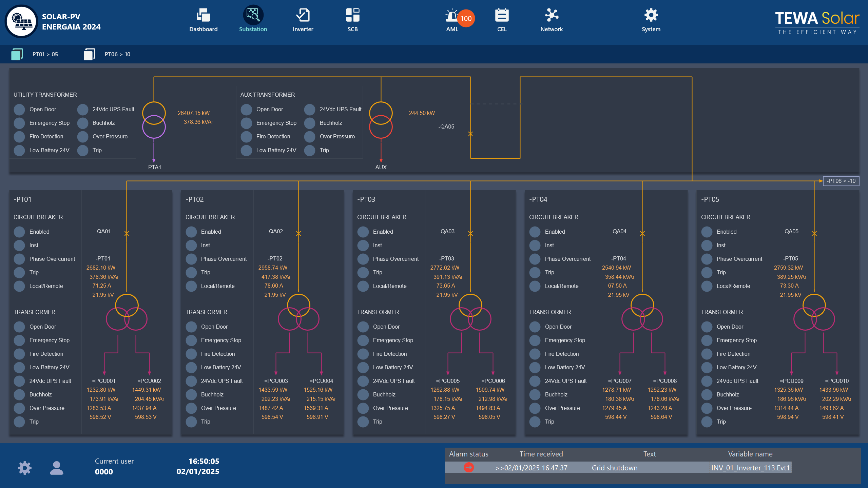Screen dimensions: 868x488
Task: Select the Variable name column header
Action: click(x=750, y=454)
